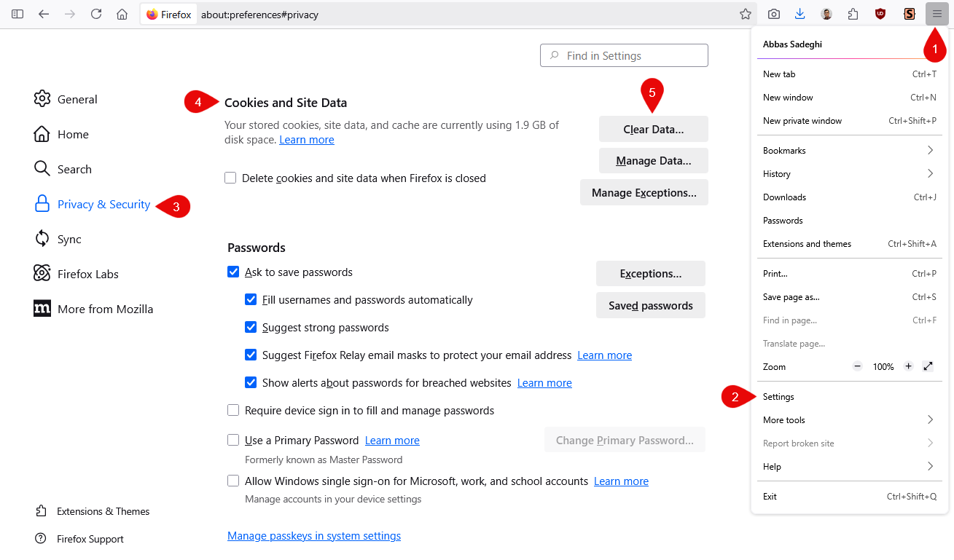Open the uBlock Origin shield icon
954x560 pixels.
880,14
